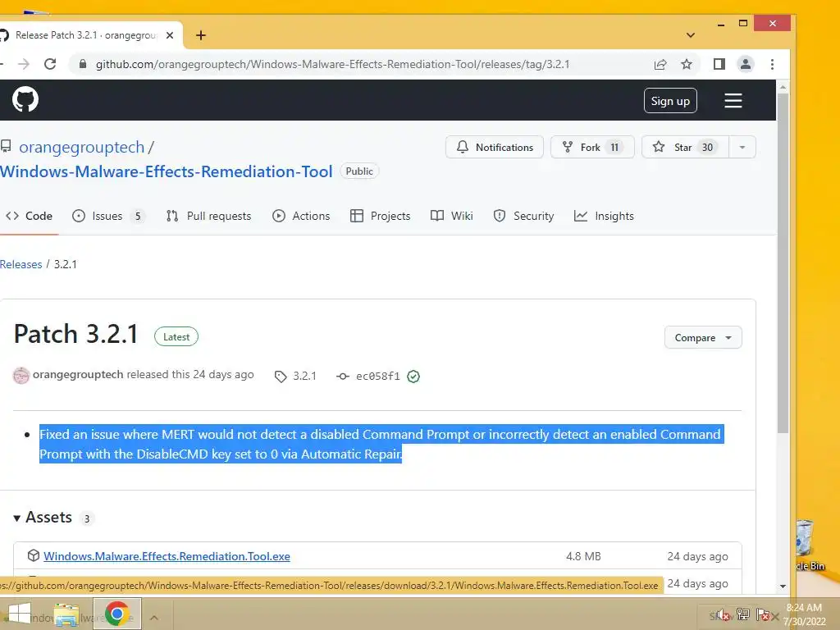Open the GitHub logo home link
This screenshot has width=840, height=630.
tap(25, 99)
